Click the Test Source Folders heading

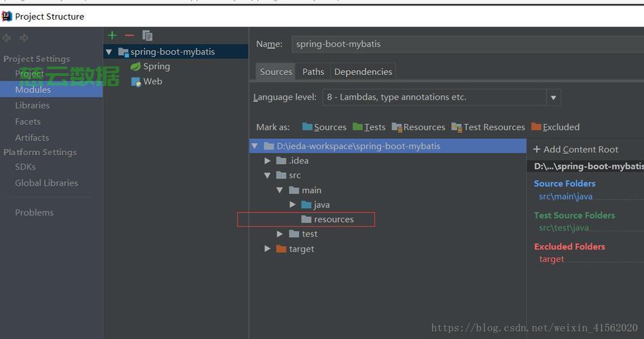tap(574, 215)
